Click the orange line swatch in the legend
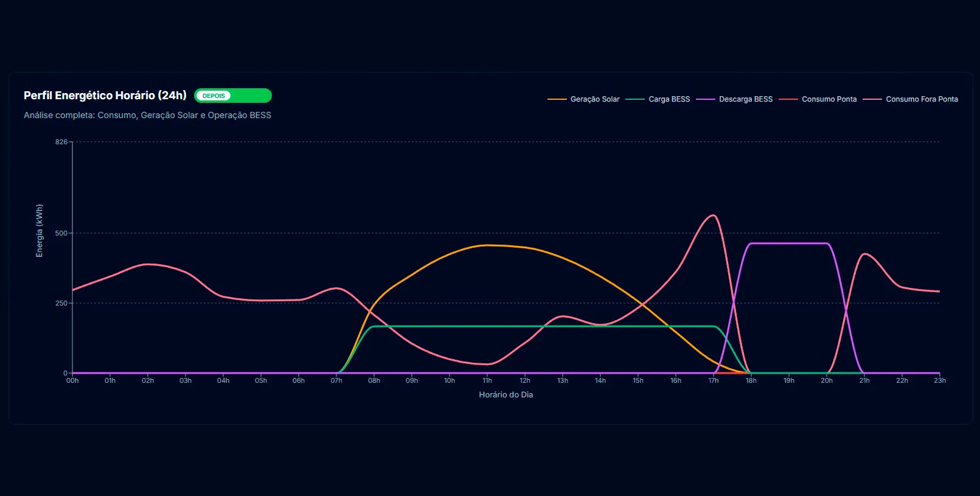The width and height of the screenshot is (980, 496). click(x=557, y=99)
